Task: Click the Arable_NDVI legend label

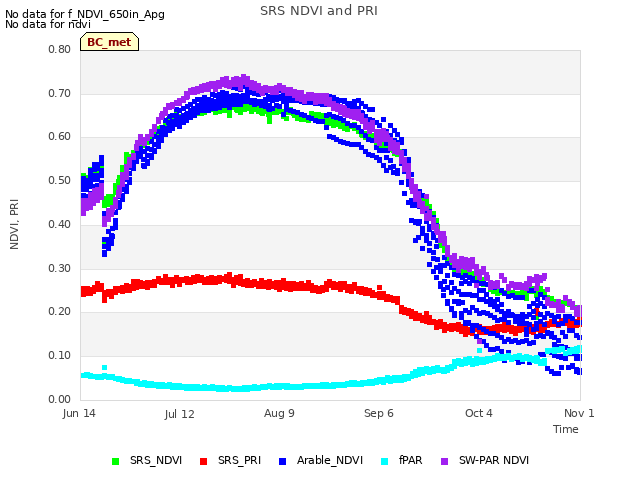Action: click(x=330, y=460)
